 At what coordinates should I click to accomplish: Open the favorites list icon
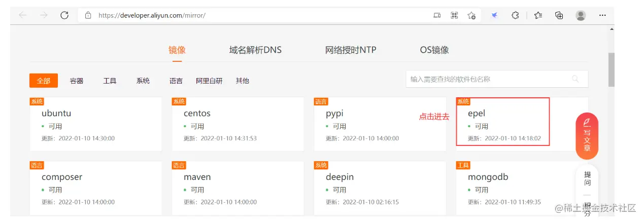coord(538,15)
